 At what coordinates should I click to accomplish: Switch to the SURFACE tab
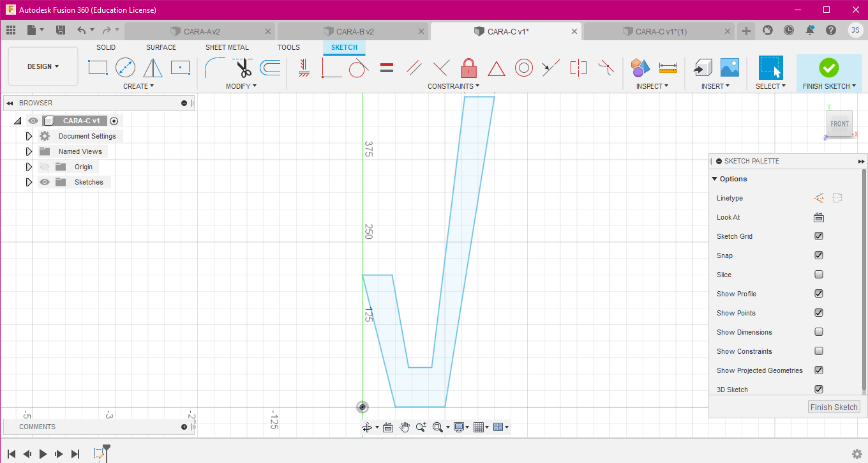tap(161, 47)
